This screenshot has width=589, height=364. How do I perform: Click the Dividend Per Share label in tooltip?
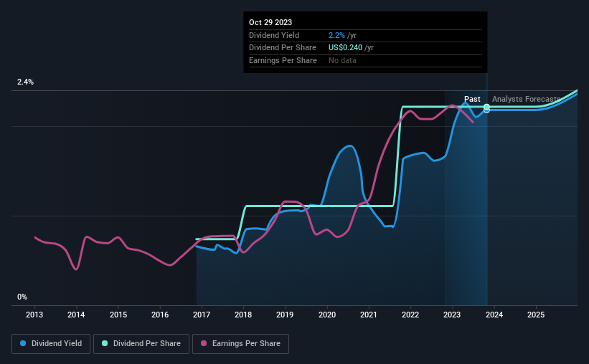[283, 48]
